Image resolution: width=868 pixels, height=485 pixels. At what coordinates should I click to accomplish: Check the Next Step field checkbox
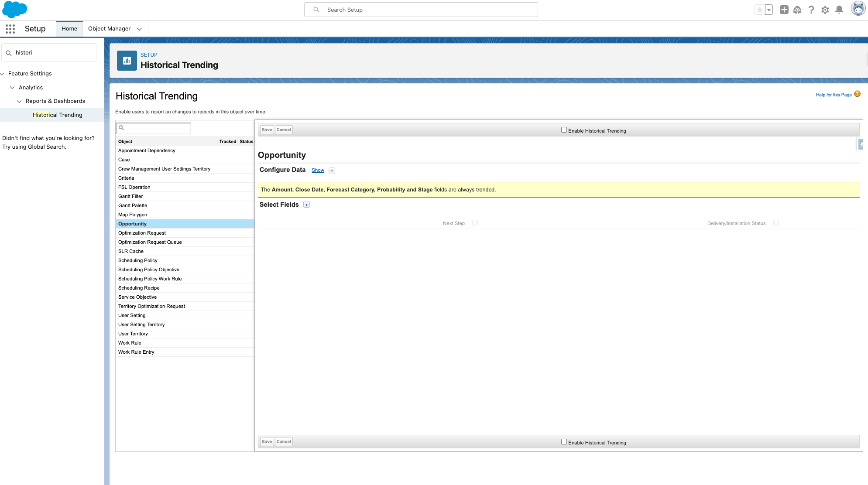(x=475, y=222)
